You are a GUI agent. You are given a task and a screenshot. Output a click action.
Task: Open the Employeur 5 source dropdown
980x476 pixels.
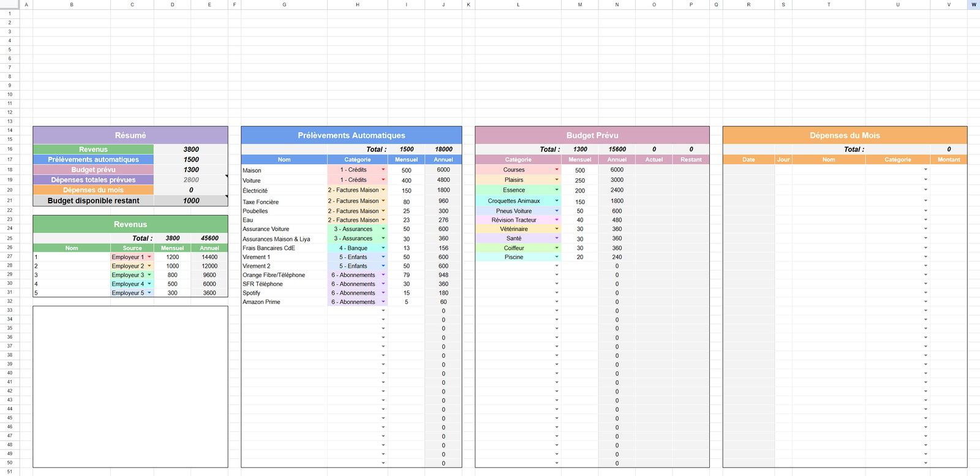pyautogui.click(x=149, y=293)
